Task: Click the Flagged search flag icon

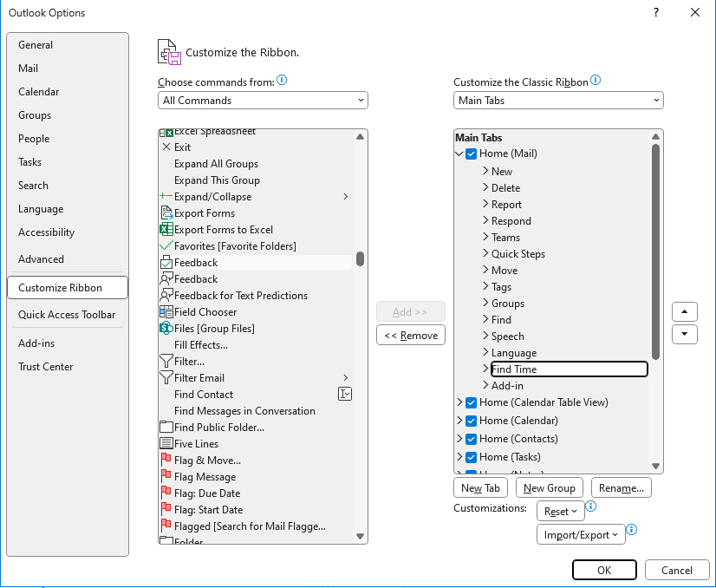Action: [x=166, y=525]
